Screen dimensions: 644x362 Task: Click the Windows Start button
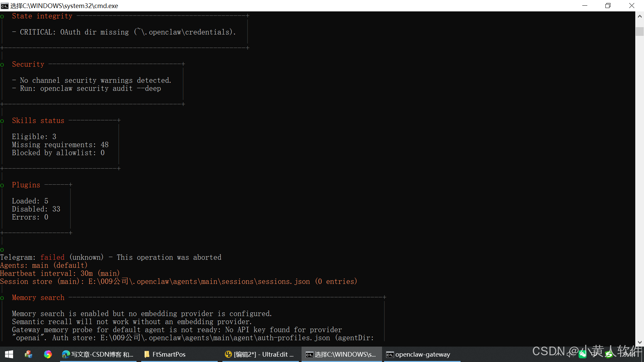9,354
